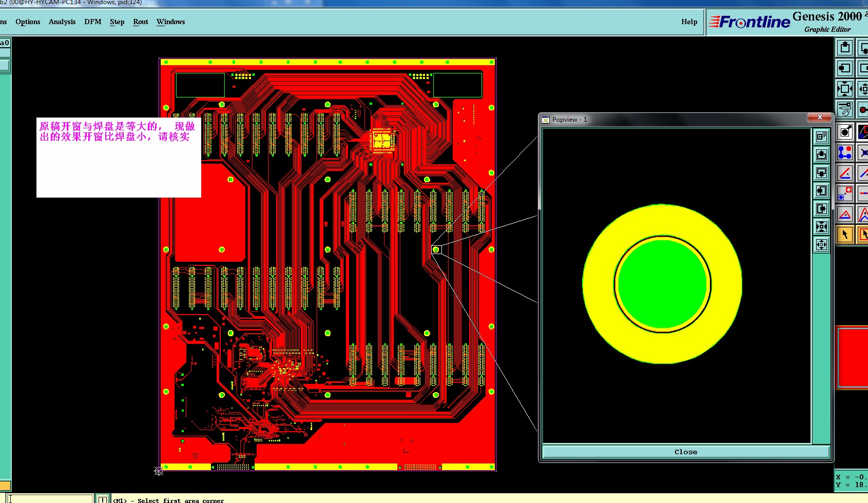Image resolution: width=868 pixels, height=503 pixels.
Task: Select the red triangle arrow tool
Action: click(845, 214)
